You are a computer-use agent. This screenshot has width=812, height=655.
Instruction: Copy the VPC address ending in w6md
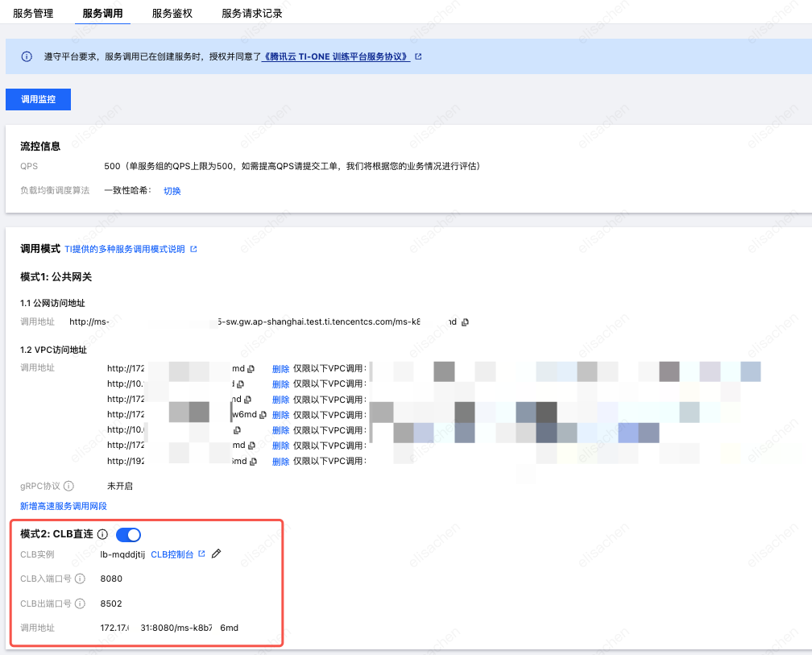pos(263,415)
